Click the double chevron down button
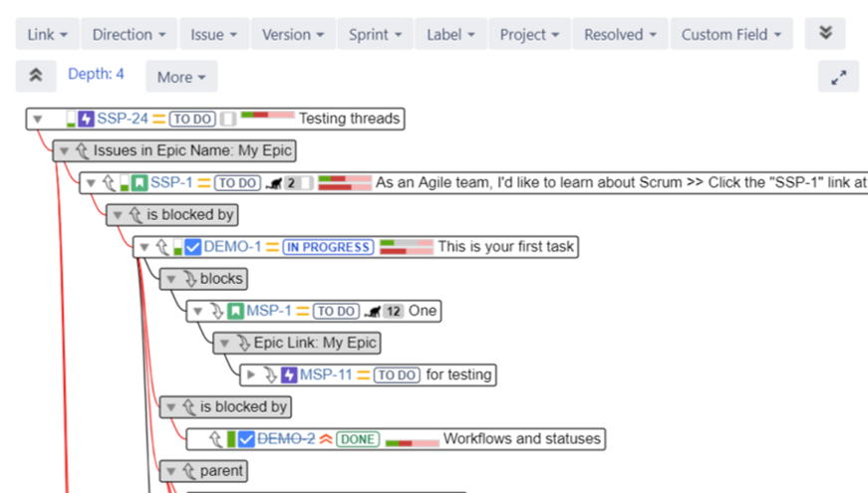The image size is (868, 493). pos(825,33)
